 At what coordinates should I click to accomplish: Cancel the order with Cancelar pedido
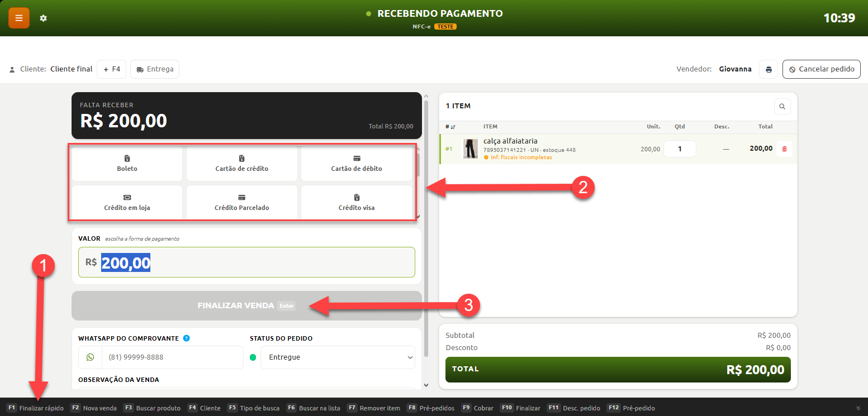tap(821, 69)
